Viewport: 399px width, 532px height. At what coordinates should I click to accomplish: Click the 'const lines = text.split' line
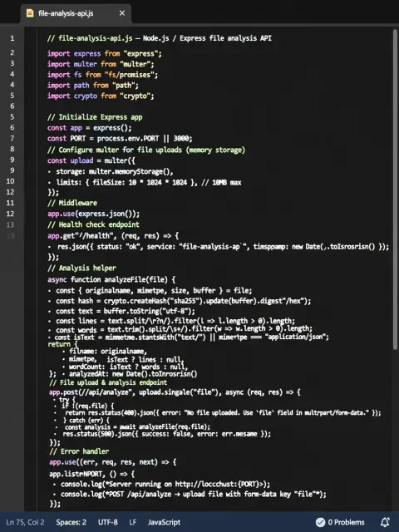[x=175, y=321]
